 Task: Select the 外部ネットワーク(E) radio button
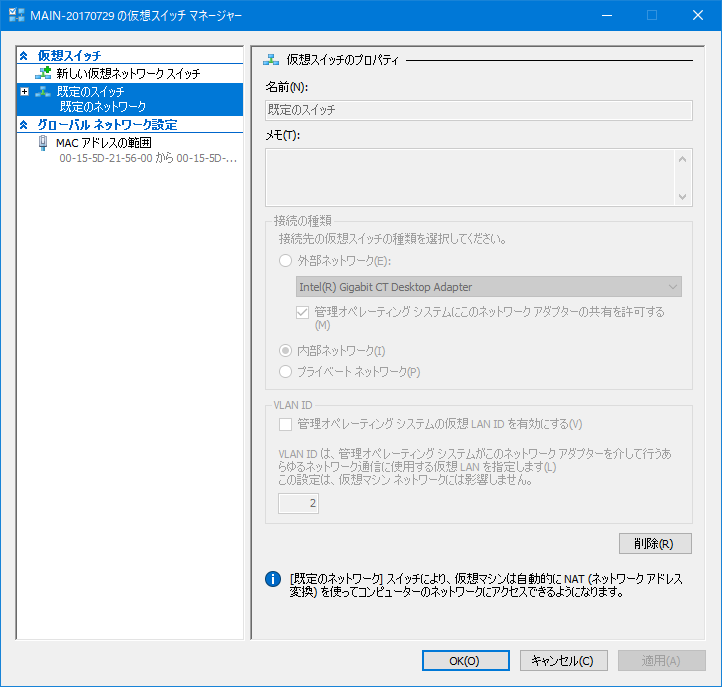pyautogui.click(x=285, y=261)
